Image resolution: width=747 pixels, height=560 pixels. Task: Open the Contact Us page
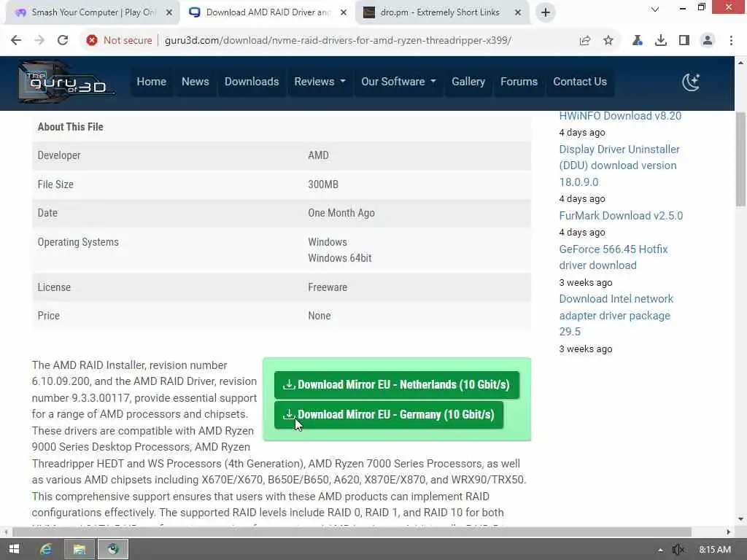[580, 82]
